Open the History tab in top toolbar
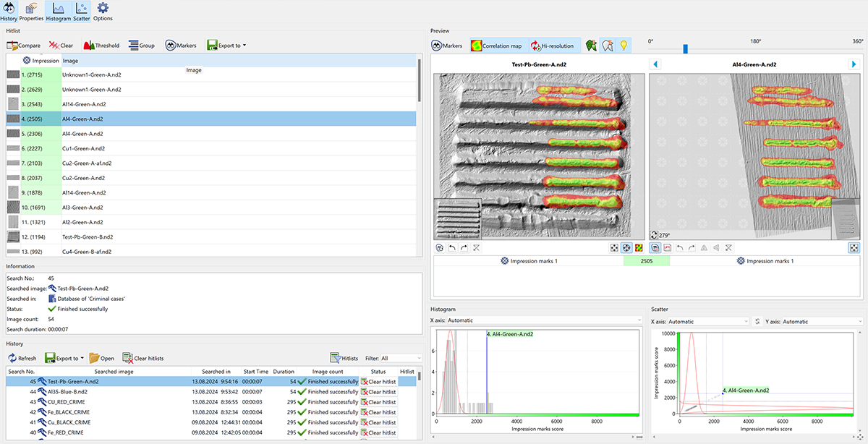 click(x=9, y=11)
